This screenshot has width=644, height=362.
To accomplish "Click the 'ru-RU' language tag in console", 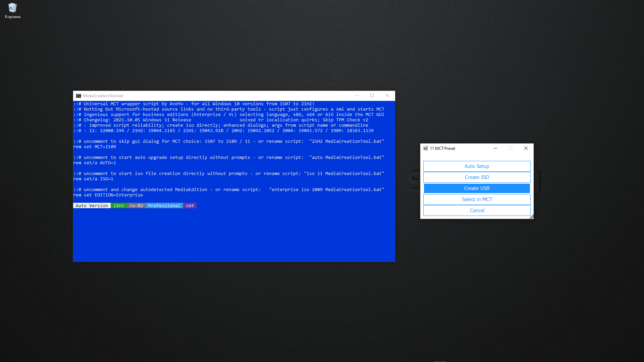I will tap(136, 206).
